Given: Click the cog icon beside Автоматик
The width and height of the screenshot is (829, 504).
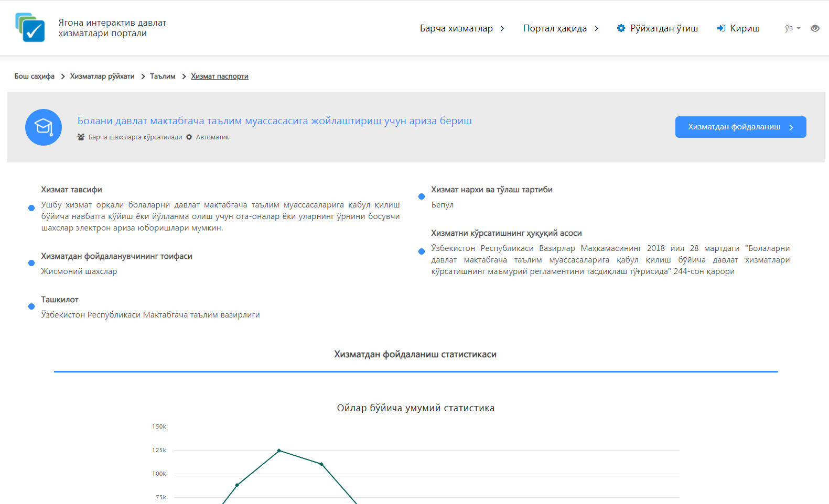Looking at the screenshot, I should click(x=189, y=137).
